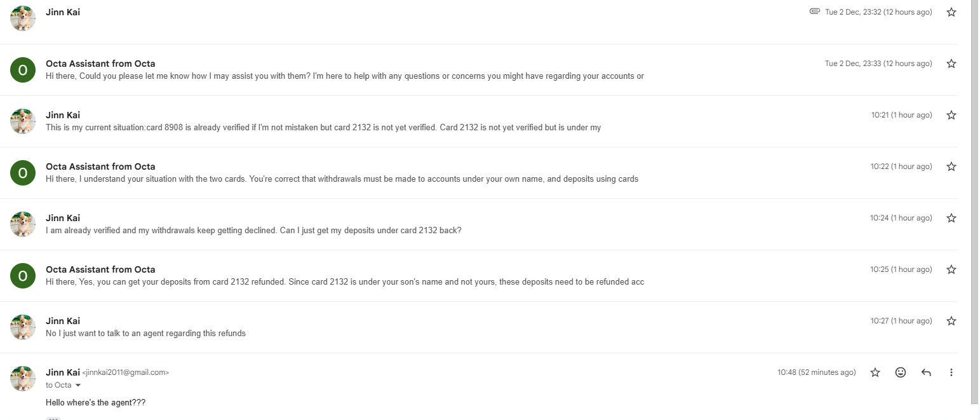The width and height of the screenshot is (980, 420).
Task: Show details dropdown next to "to Octa"
Action: 78,385
